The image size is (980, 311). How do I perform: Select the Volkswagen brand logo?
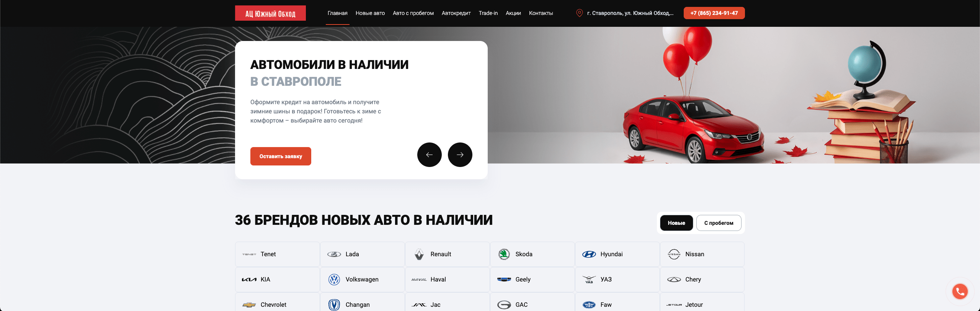click(334, 280)
